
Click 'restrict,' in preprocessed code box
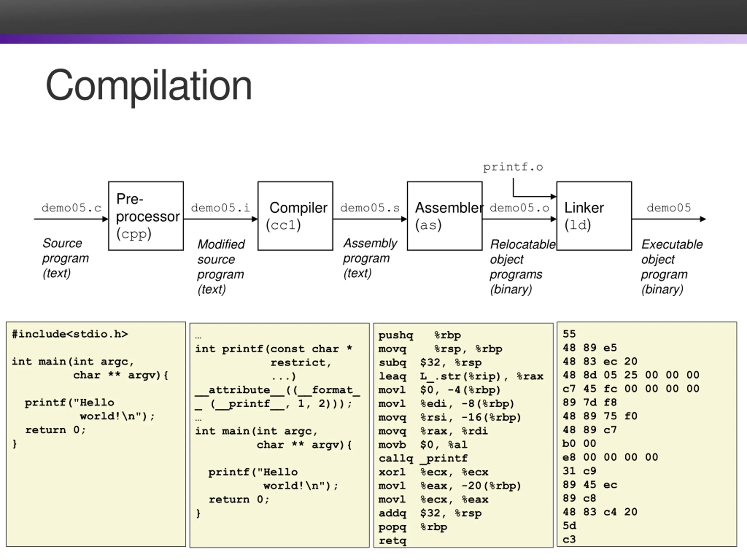(301, 363)
